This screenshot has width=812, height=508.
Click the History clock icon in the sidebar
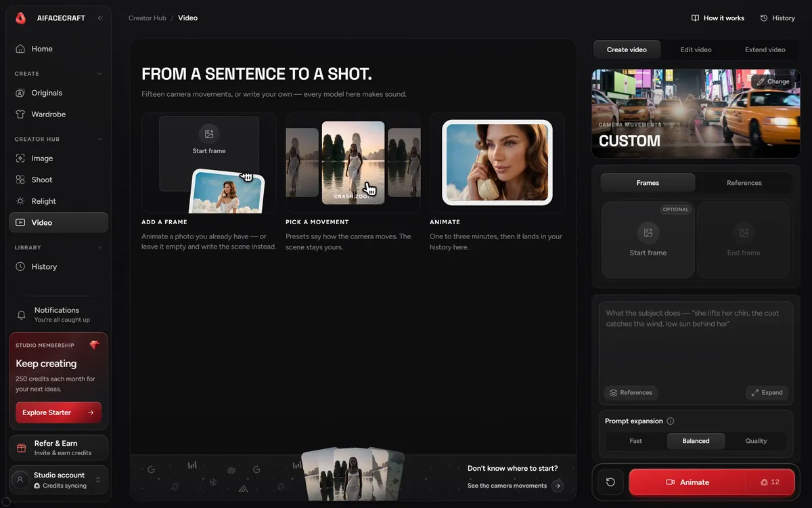(20, 267)
